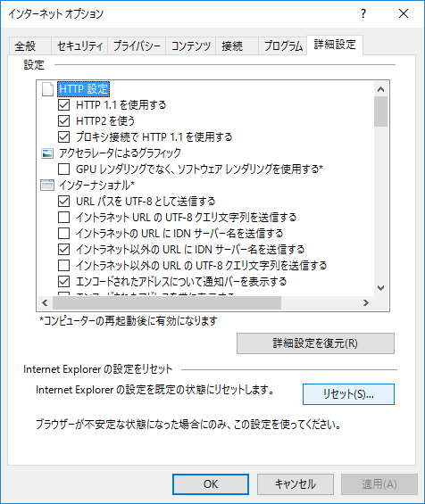Click the vertical scrollbar thumb in settings list
Image resolution: width=425 pixels, height=504 pixels.
click(x=380, y=112)
